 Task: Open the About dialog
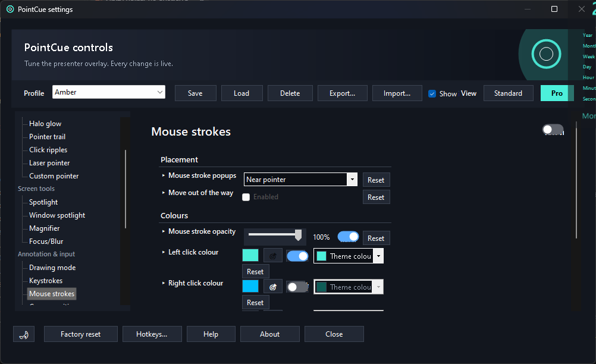click(270, 334)
